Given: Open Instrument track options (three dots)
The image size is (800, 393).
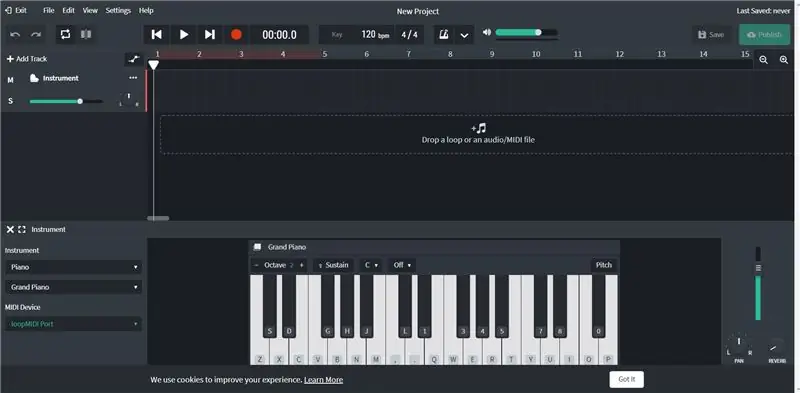Looking at the screenshot, I should (x=133, y=78).
